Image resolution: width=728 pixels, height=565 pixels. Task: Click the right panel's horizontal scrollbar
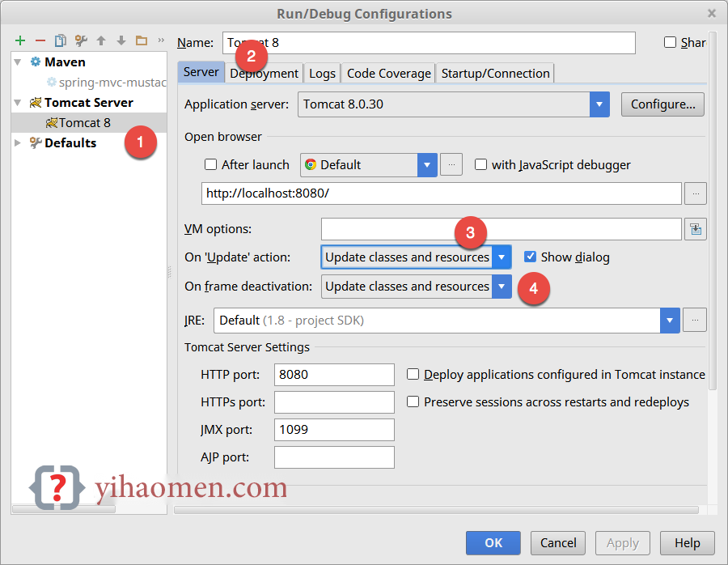point(437,510)
